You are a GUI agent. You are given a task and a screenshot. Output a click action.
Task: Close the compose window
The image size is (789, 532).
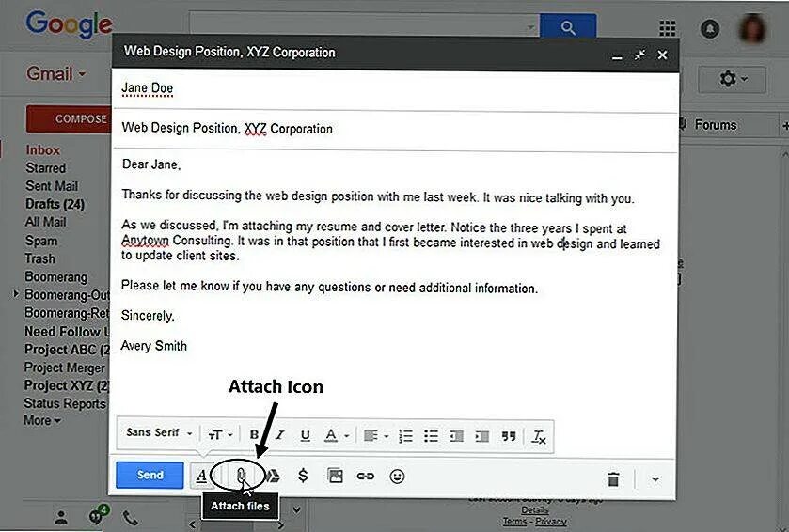click(x=662, y=55)
